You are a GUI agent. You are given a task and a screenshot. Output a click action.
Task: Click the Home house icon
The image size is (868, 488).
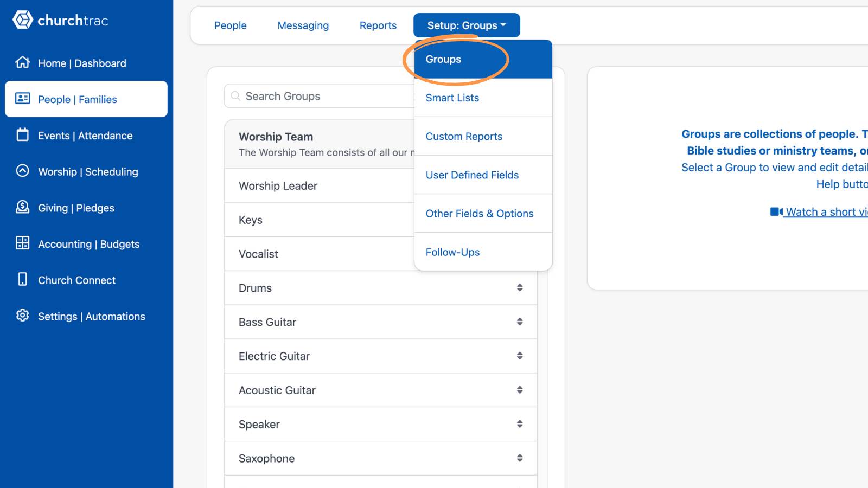22,62
